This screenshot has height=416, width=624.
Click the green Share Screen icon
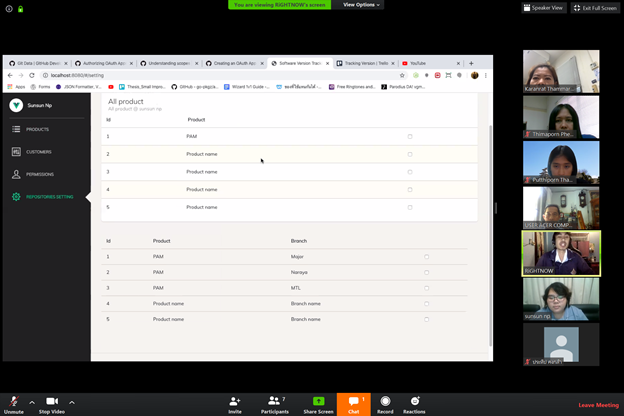318,400
